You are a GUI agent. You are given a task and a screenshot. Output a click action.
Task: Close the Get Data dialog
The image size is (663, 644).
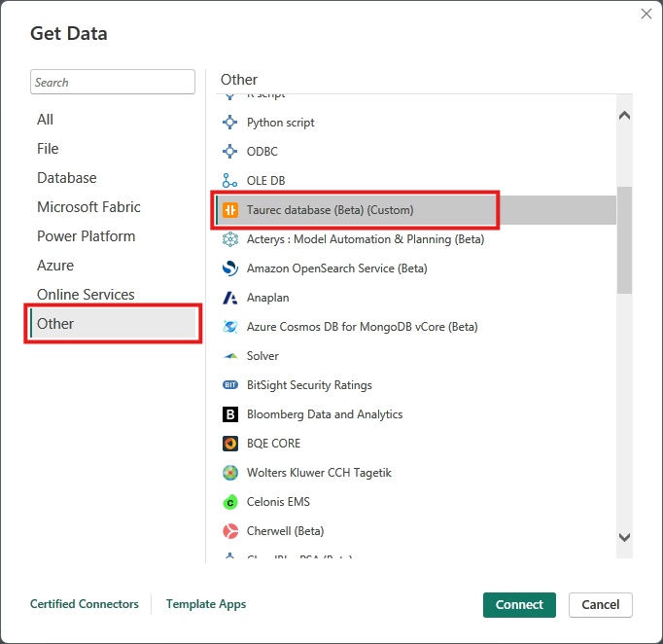coord(646,14)
